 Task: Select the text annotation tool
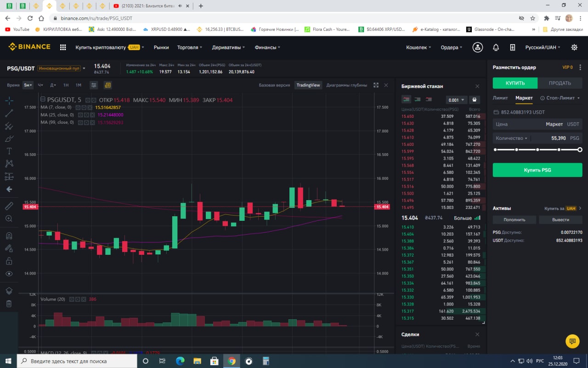click(9, 151)
